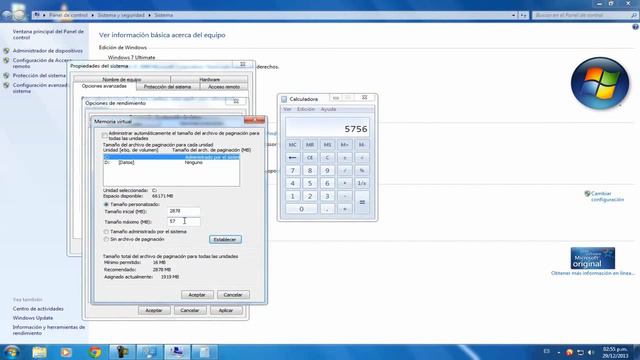Click the plus-minus sign key in Calculadora
This screenshot has height=360, width=640.
tap(344, 158)
